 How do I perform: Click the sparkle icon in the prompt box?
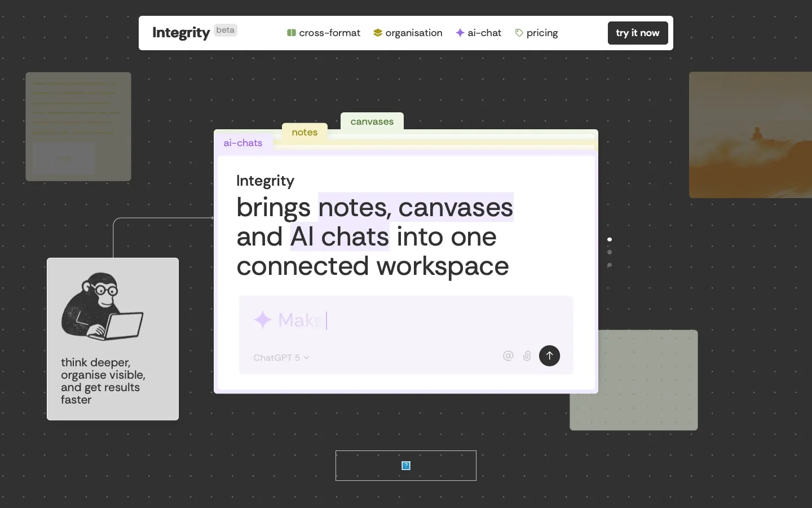pos(263,319)
